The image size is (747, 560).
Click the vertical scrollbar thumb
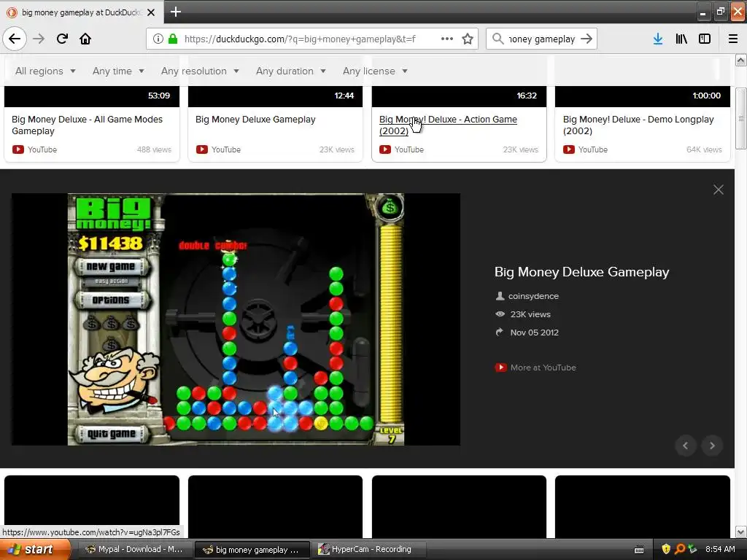pyautogui.click(x=740, y=118)
